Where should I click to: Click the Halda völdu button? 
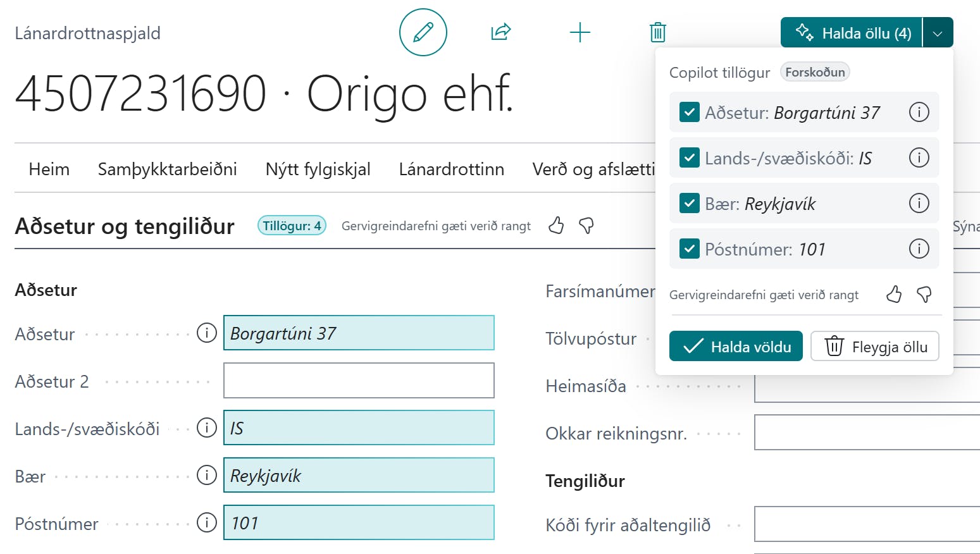point(736,347)
